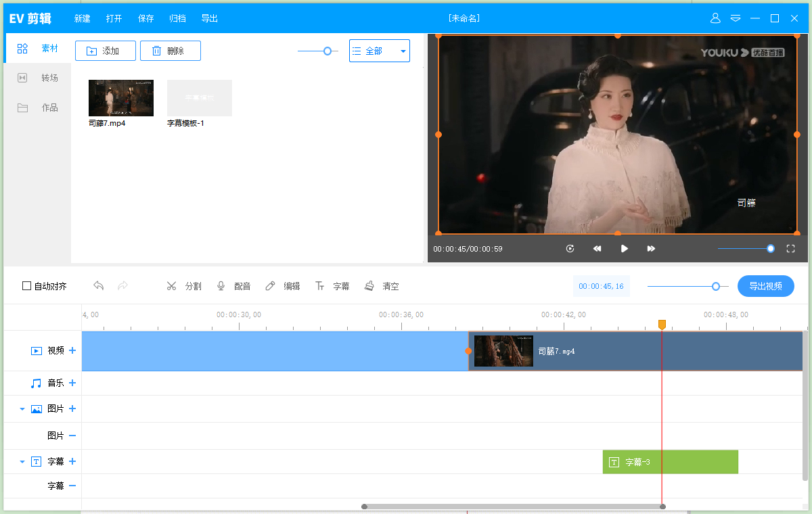Image resolution: width=812 pixels, height=514 pixels.
Task: Click the 音乐 track note icon
Action: (x=37, y=383)
